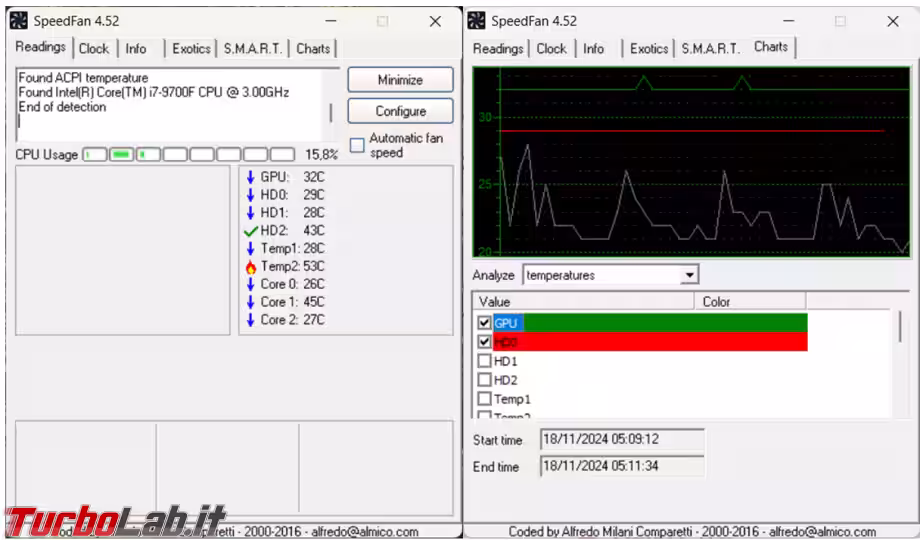Screen dimensions: 920x540
Task: Uncheck the GPU chart checkbox
Action: point(484,323)
